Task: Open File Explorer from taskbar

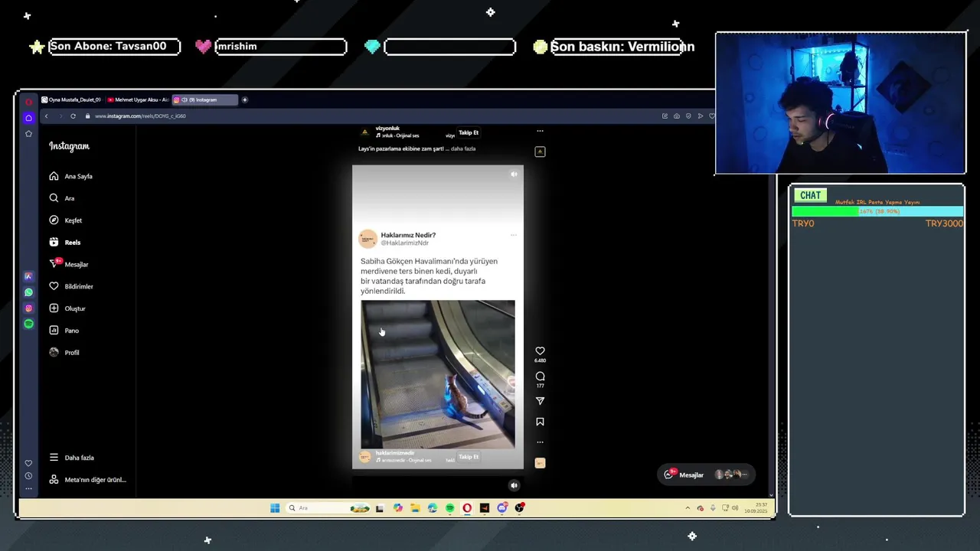Action: click(x=415, y=508)
